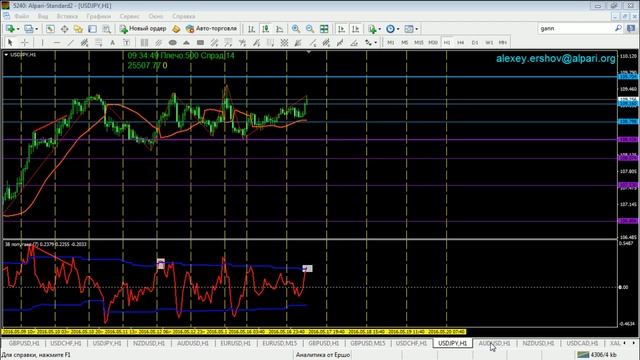Draw a vertical line tool

(x=42, y=42)
